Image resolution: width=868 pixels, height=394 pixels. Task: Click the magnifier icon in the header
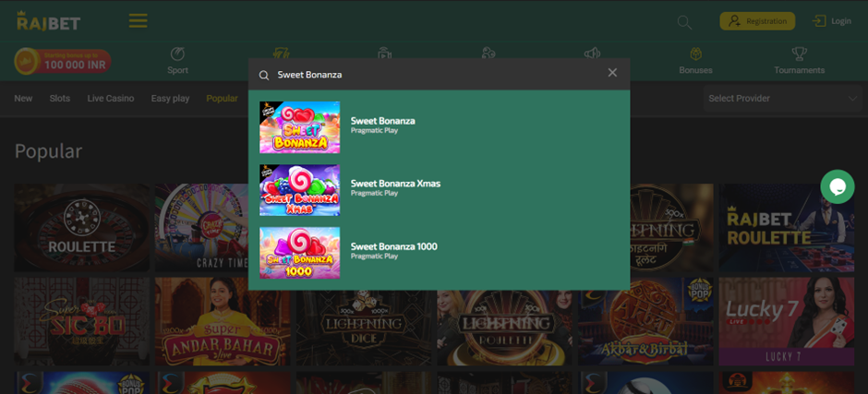[684, 21]
